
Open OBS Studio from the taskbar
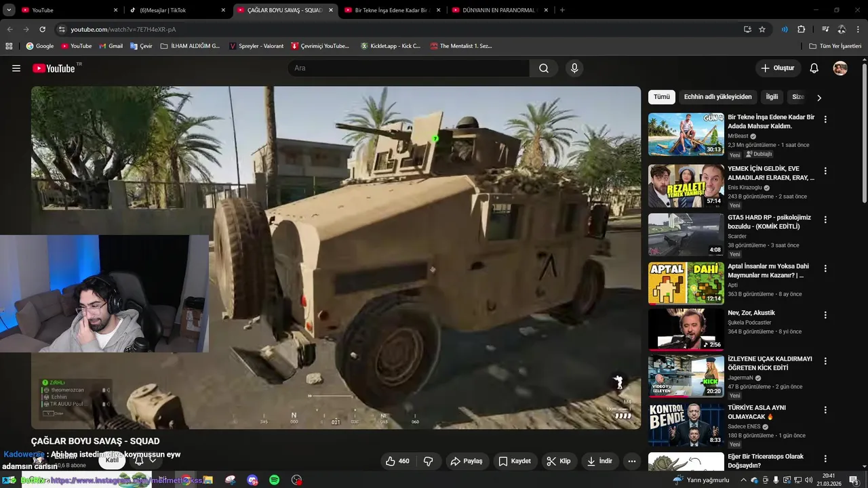click(296, 480)
